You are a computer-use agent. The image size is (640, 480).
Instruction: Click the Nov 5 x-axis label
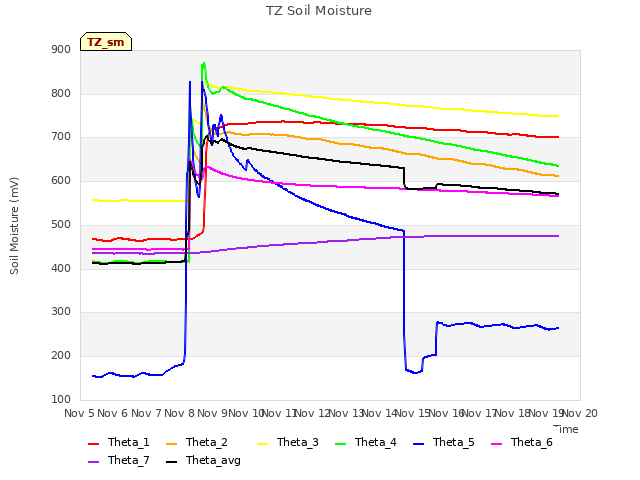[x=79, y=413]
